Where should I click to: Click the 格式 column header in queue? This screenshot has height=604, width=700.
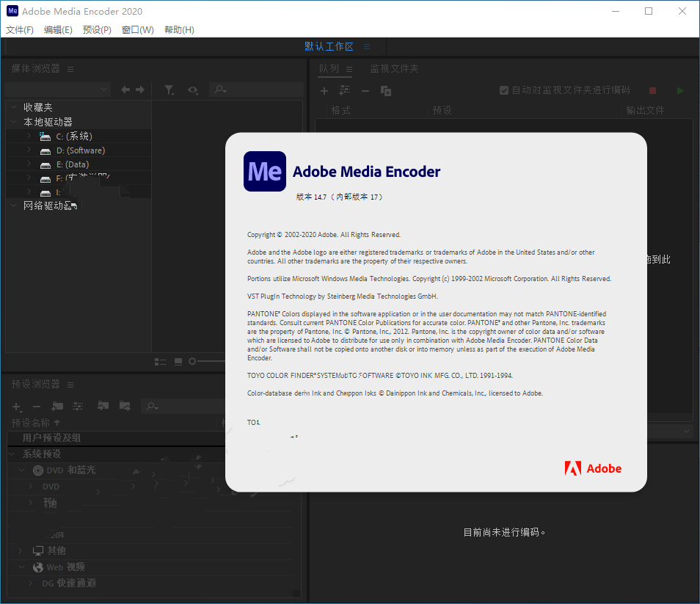click(x=340, y=110)
